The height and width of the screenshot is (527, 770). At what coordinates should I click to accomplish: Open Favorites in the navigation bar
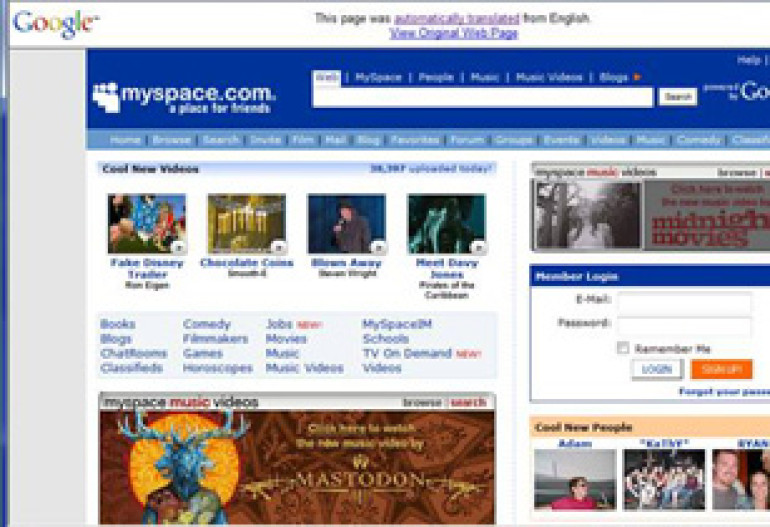[415, 140]
